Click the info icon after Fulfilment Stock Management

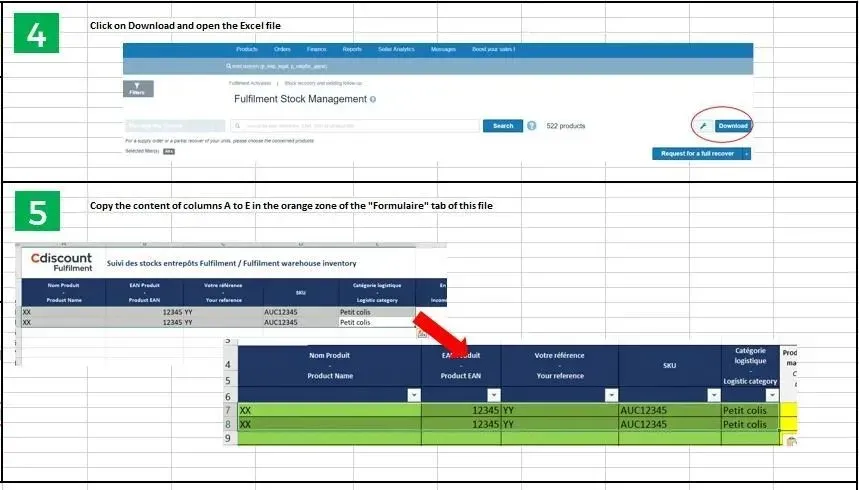373,100
